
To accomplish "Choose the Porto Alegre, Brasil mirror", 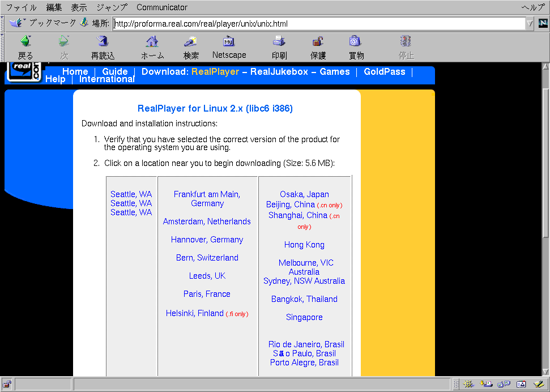I will [305, 363].
